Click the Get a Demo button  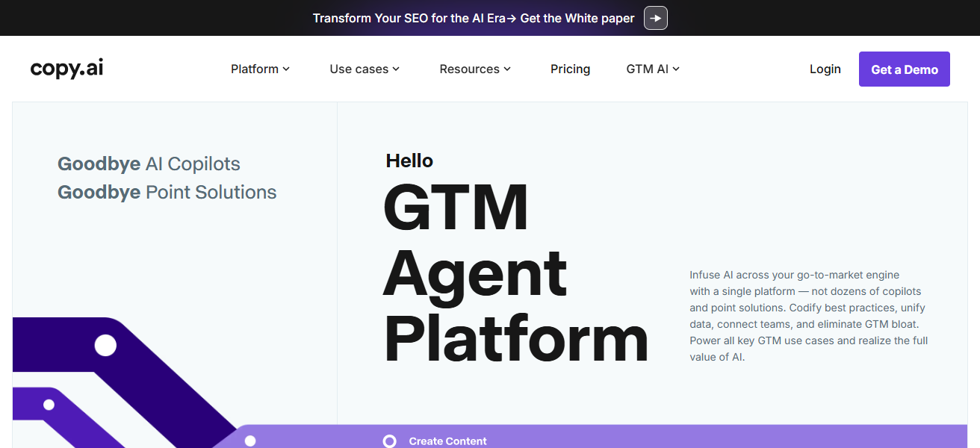[x=905, y=69]
